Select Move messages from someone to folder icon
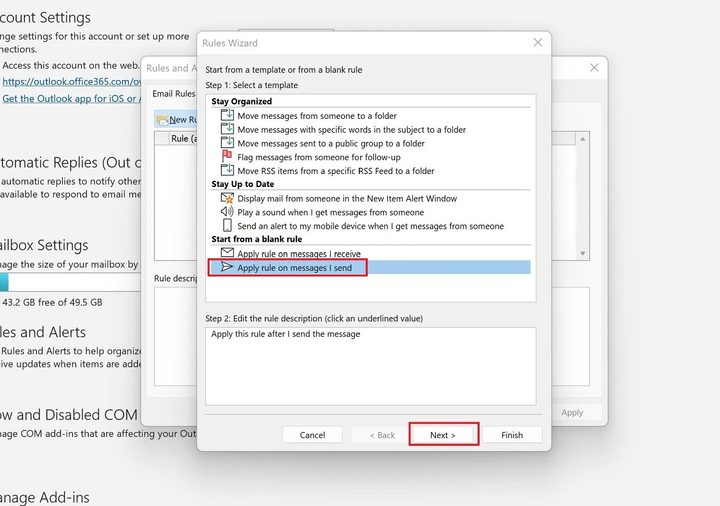The height and width of the screenshot is (506, 720). coord(227,116)
